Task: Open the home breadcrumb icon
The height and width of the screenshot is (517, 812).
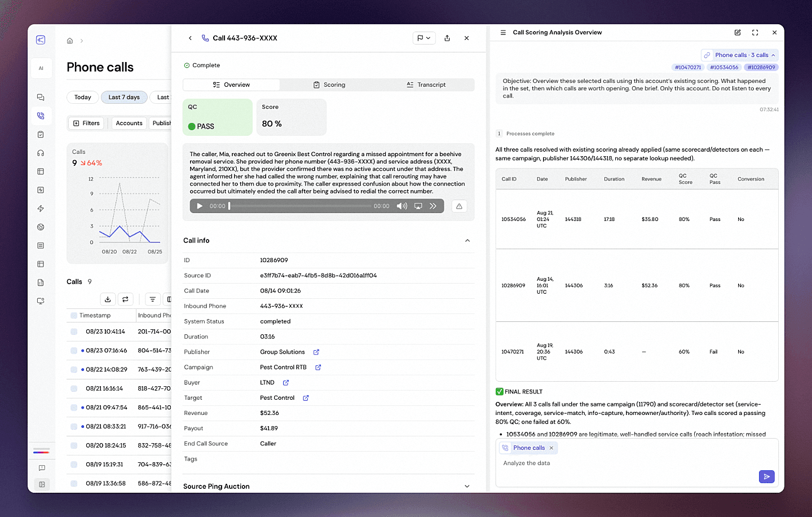Action: tap(70, 41)
